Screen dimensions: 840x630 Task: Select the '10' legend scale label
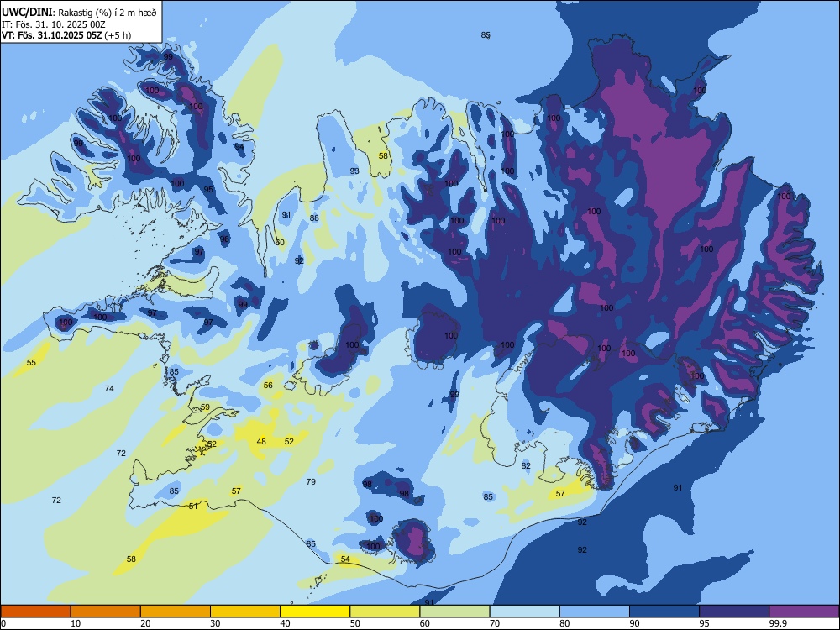[76, 623]
